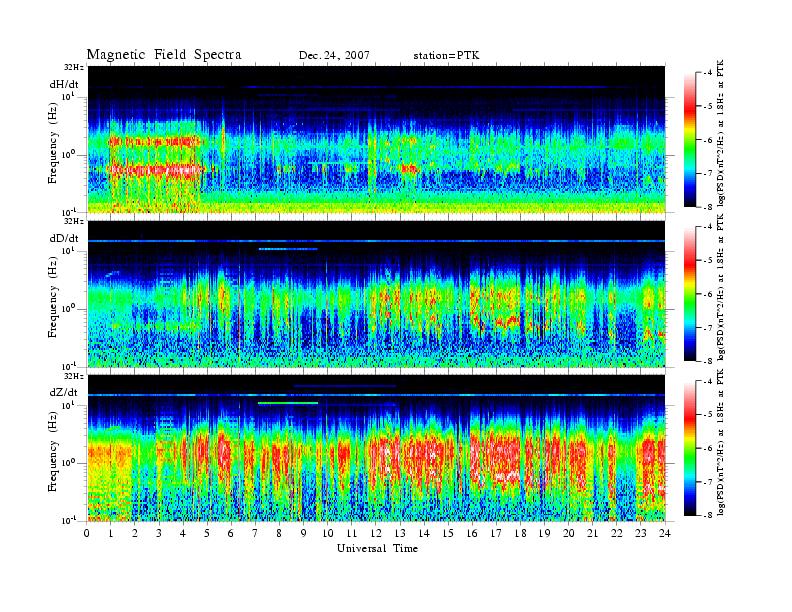Click the "-6" tick on dH/dt color scale

708,140
